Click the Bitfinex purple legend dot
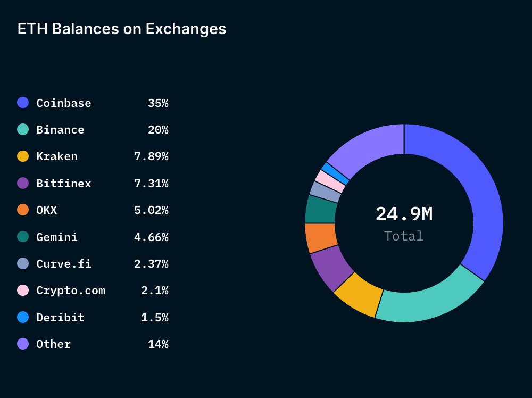This screenshot has height=398, width=532. click(x=22, y=183)
